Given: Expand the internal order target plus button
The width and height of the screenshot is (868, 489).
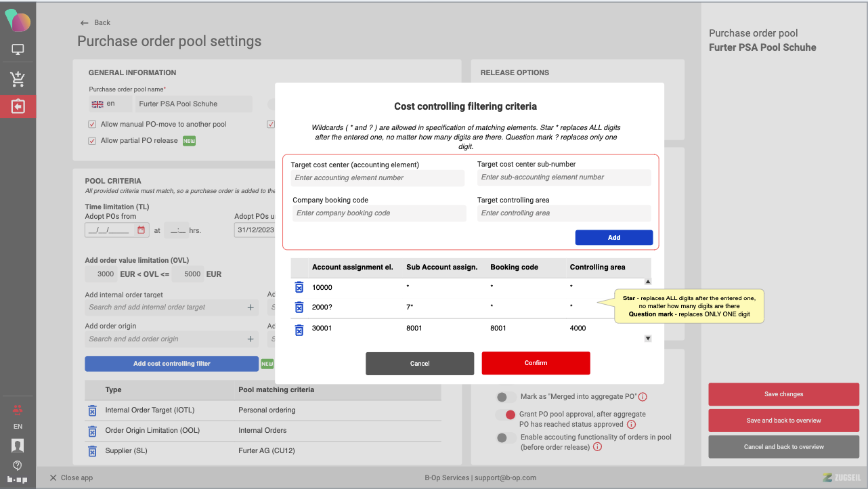Looking at the screenshot, I should click(x=251, y=307).
